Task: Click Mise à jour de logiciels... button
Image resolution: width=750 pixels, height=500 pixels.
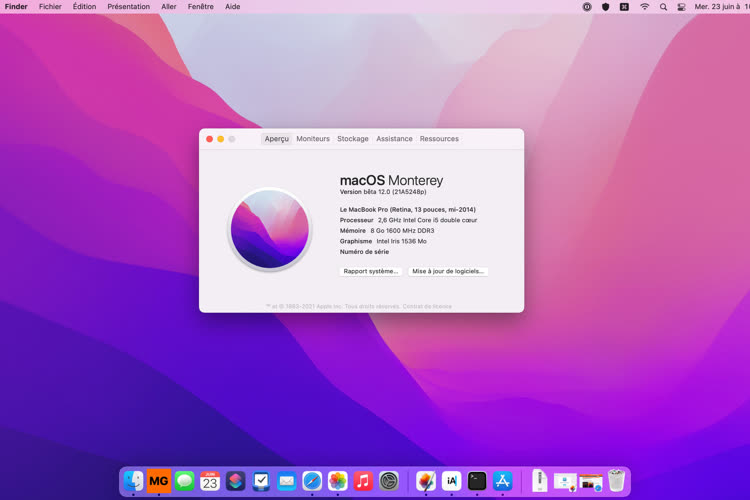Action: tap(448, 271)
